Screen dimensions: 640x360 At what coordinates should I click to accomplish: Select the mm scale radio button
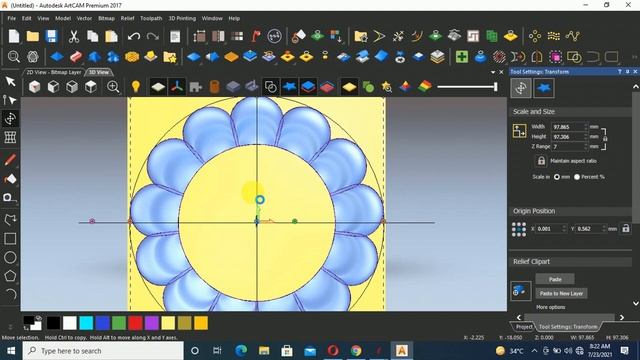(x=557, y=177)
